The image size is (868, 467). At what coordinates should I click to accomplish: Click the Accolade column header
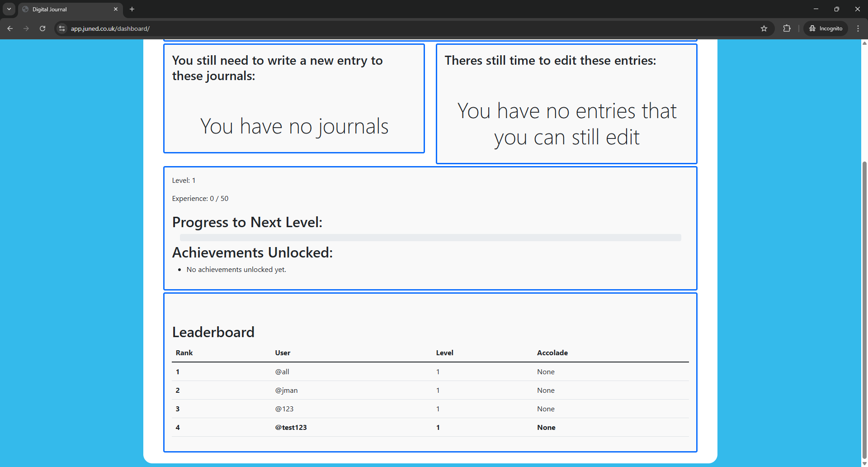[552, 353]
